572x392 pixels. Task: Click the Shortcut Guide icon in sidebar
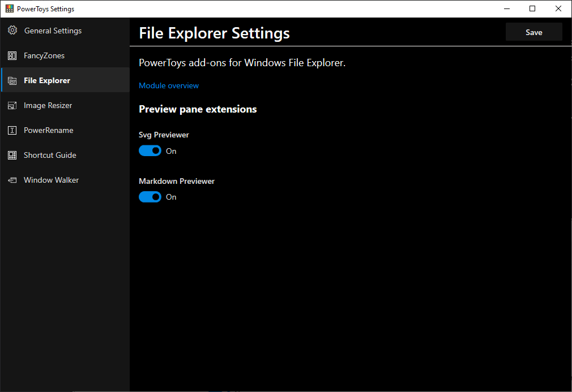12,155
